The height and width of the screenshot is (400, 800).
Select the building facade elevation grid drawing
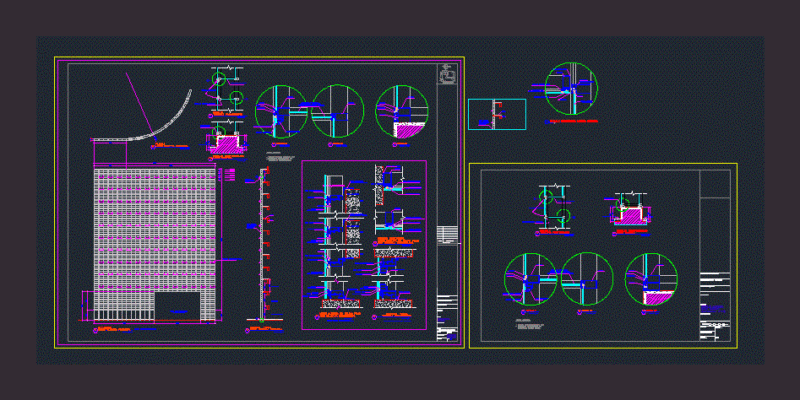coord(155,245)
